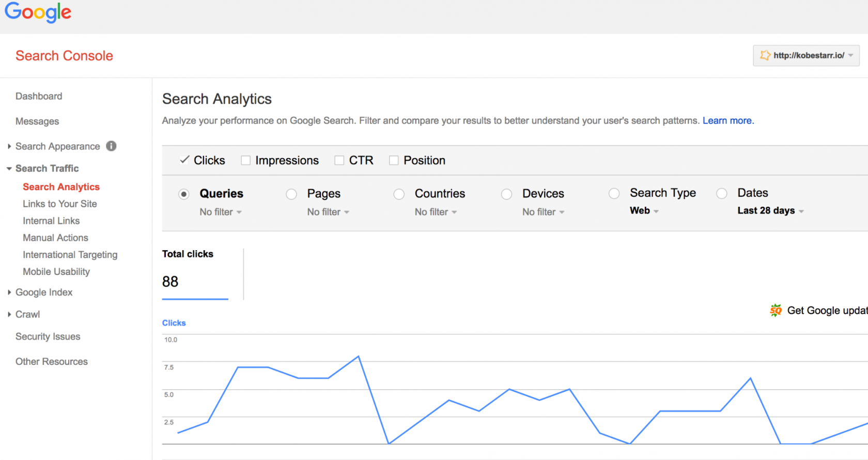Click the chart peak before the big drop
The width and height of the screenshot is (868, 460).
[x=359, y=356]
